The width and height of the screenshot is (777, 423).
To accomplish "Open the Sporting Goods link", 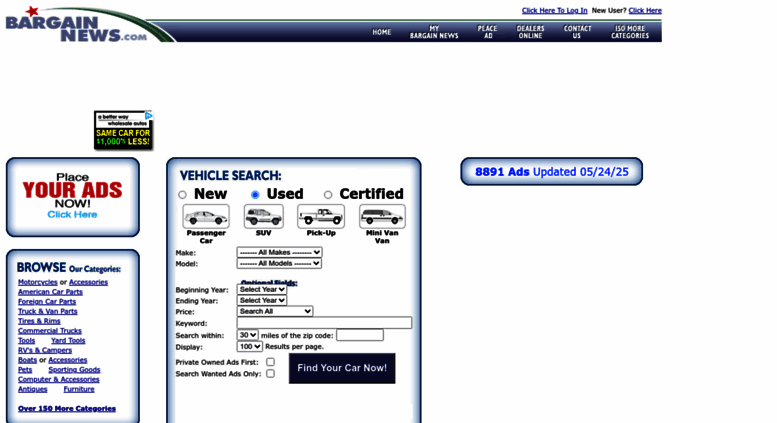I will click(74, 370).
